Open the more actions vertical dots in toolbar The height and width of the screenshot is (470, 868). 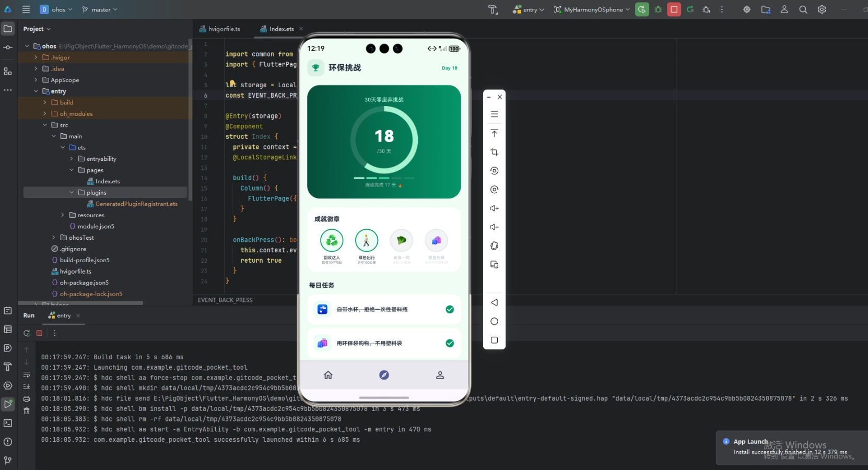tap(722, 9)
